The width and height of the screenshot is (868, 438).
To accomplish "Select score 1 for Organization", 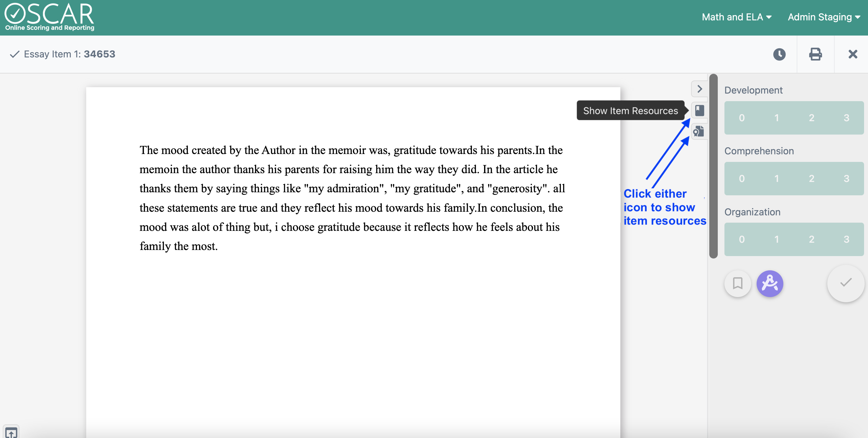I will [776, 239].
